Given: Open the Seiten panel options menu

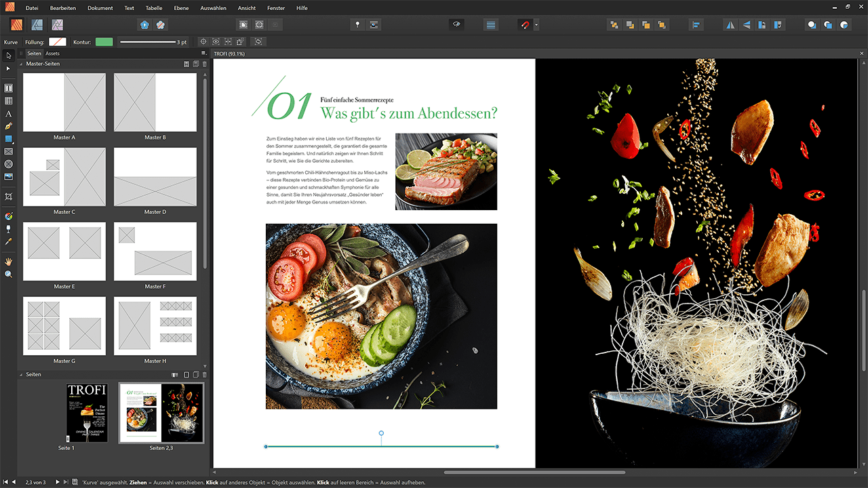Looking at the screenshot, I should tap(203, 53).
